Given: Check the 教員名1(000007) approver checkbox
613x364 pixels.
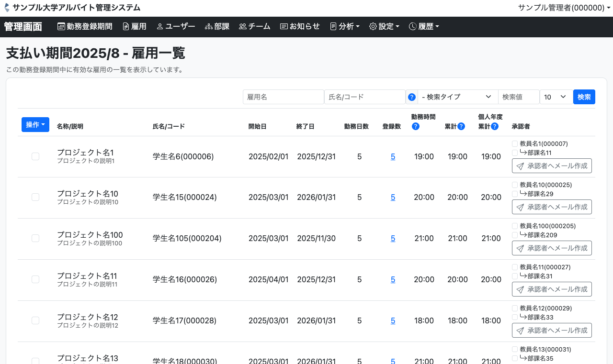Looking at the screenshot, I should [x=515, y=144].
